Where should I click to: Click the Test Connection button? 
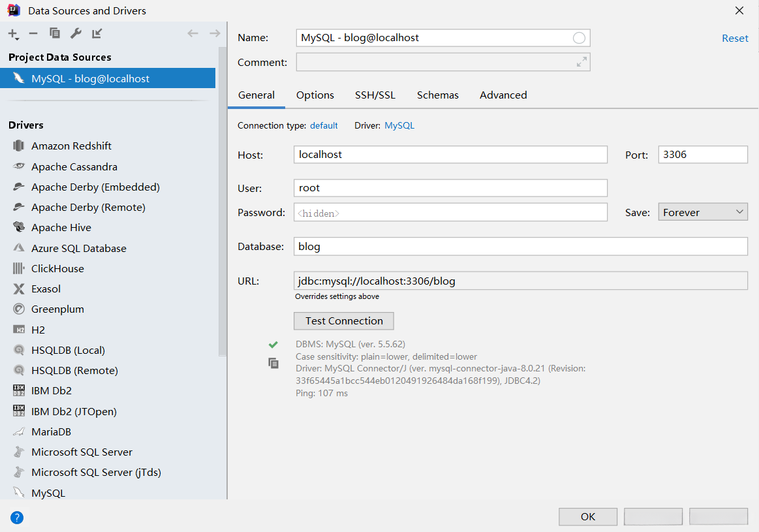[344, 321]
